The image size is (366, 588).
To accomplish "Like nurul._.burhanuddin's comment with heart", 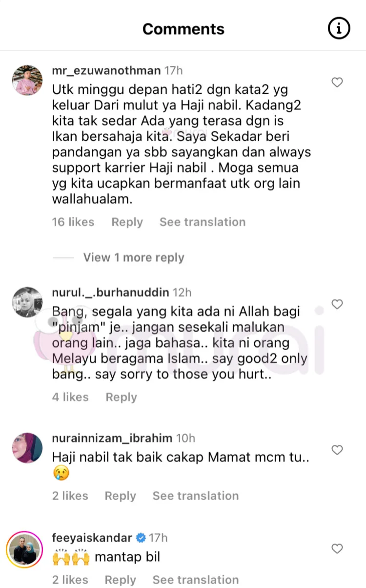I will click(x=337, y=304).
